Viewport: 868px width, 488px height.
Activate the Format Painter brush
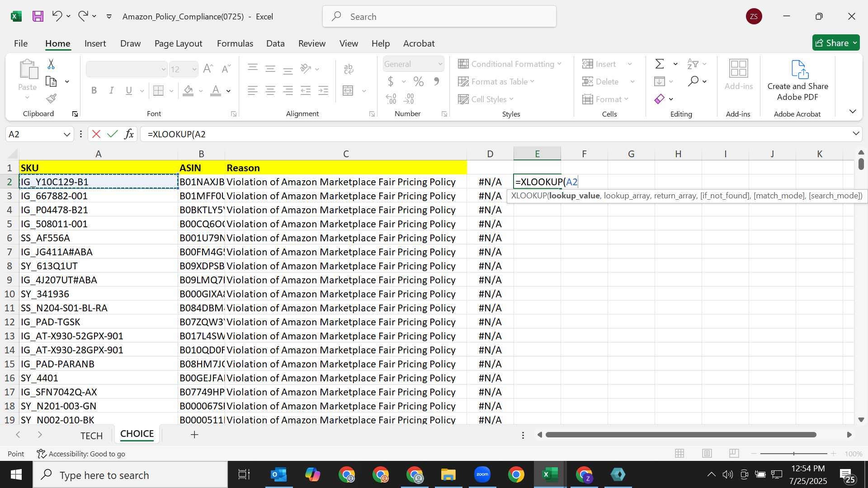[x=51, y=99]
